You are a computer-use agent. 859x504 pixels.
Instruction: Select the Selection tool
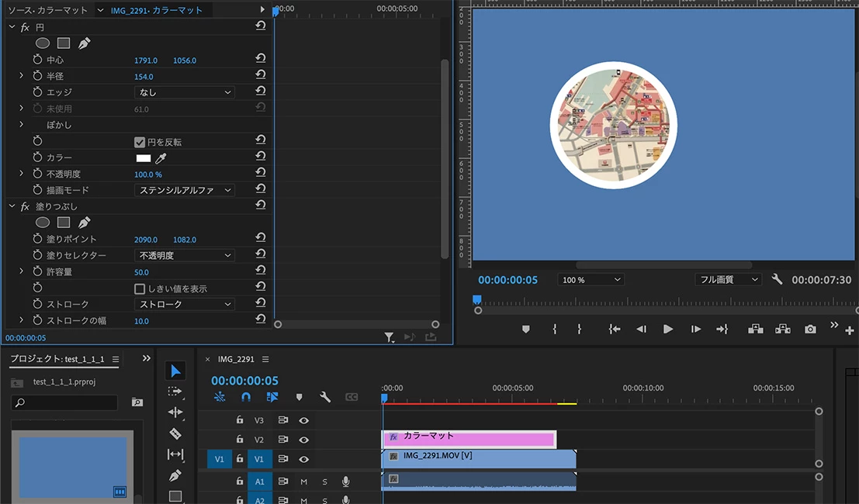tap(175, 371)
